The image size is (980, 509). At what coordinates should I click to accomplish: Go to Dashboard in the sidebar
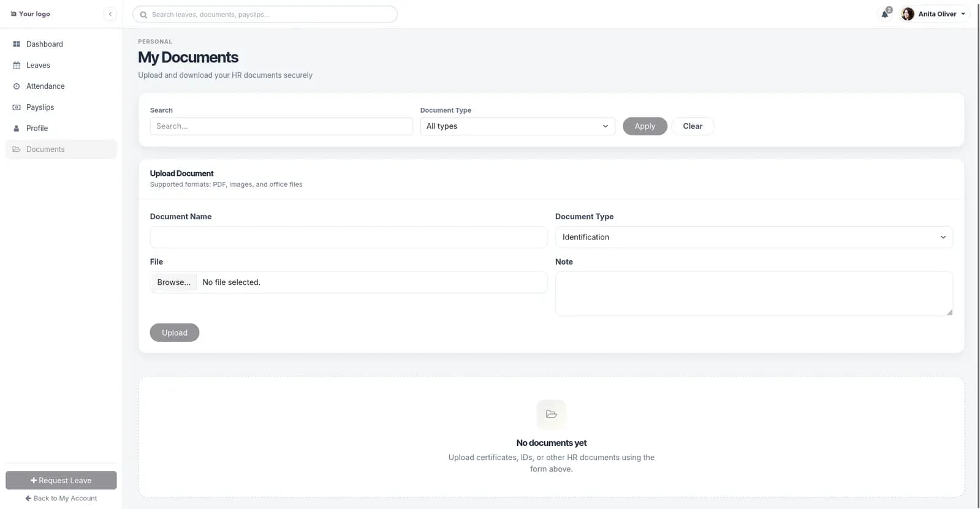pos(61,44)
